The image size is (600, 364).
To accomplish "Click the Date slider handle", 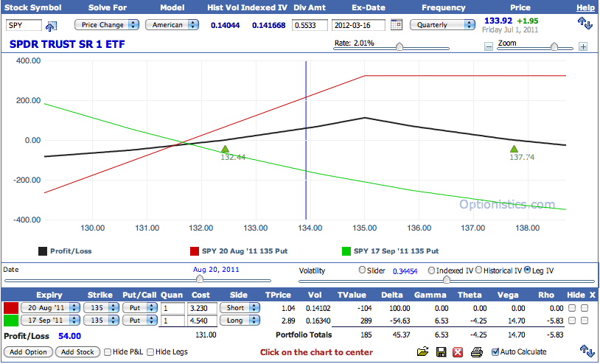I will pos(199,279).
